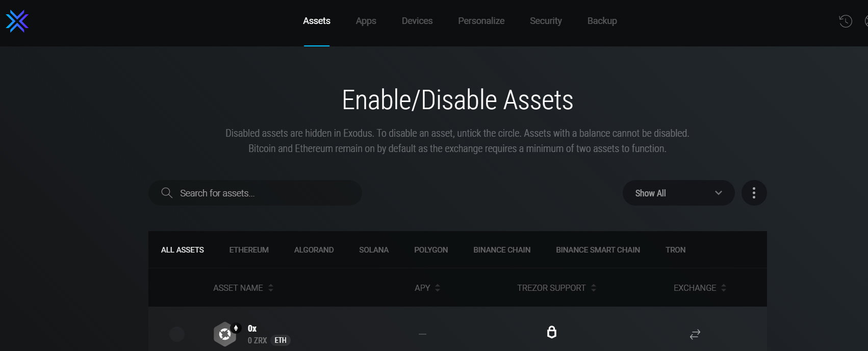Filter by ALGORAND network
This screenshot has height=351, width=868.
point(314,249)
